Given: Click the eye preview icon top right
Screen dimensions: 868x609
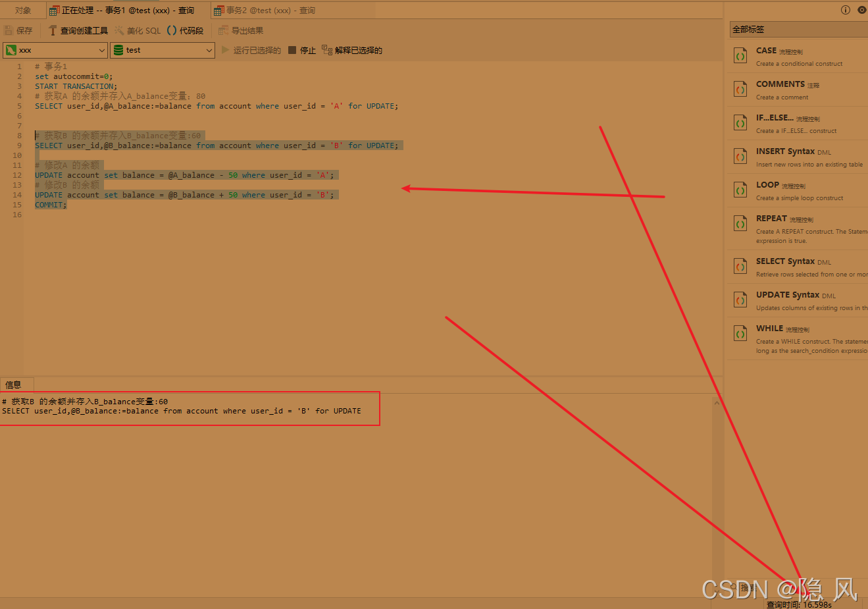Looking at the screenshot, I should [x=862, y=10].
